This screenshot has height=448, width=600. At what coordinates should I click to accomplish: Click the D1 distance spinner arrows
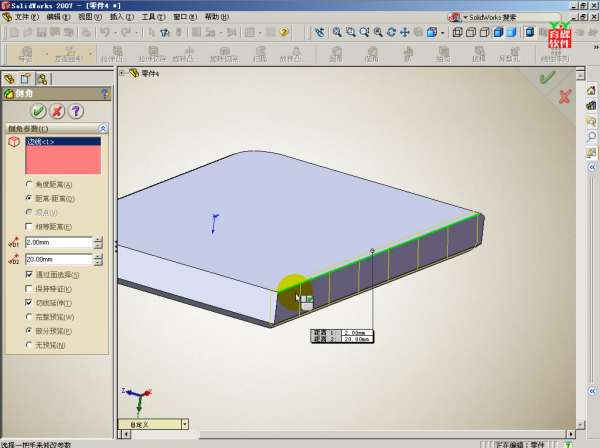point(98,242)
